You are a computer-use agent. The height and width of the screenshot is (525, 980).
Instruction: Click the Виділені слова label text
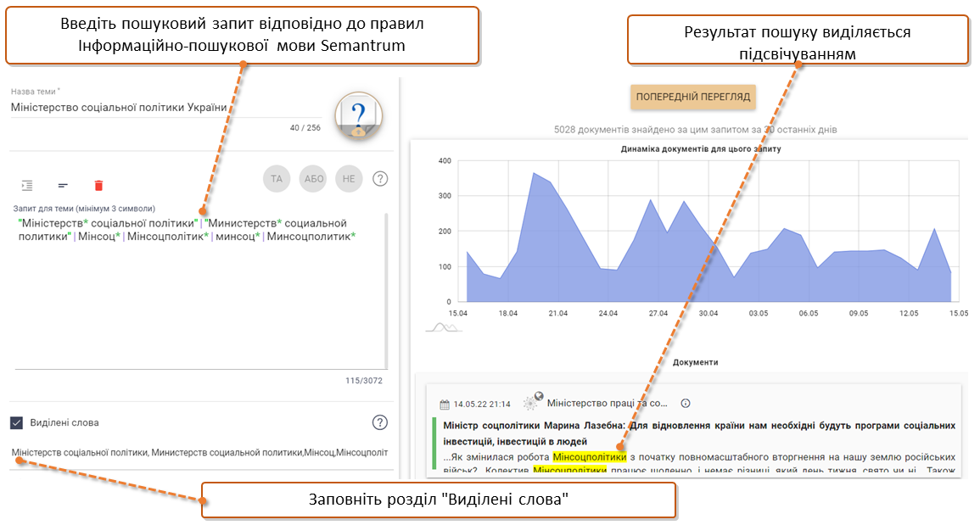click(64, 422)
